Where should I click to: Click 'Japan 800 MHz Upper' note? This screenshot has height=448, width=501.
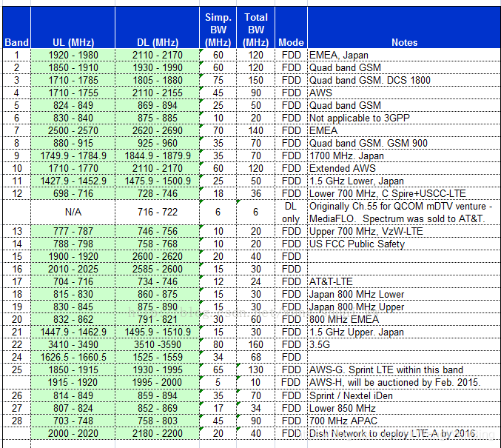pyautogui.click(x=404, y=307)
